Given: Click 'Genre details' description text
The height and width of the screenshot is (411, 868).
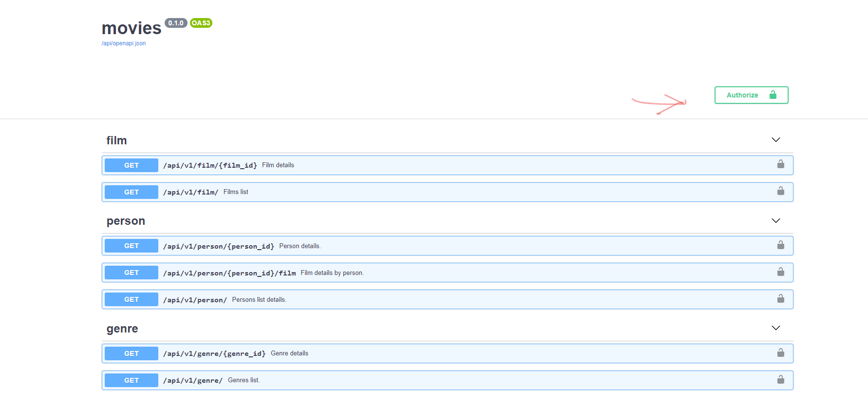Looking at the screenshot, I should (289, 353).
